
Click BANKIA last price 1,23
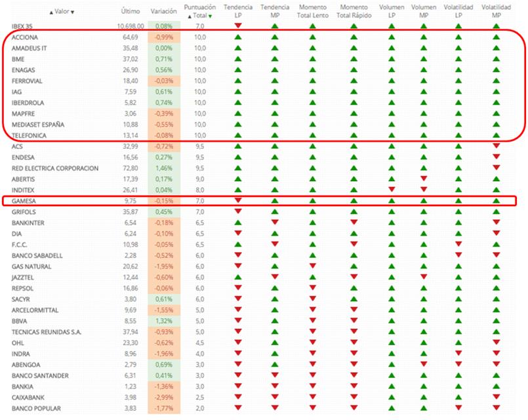131,387
